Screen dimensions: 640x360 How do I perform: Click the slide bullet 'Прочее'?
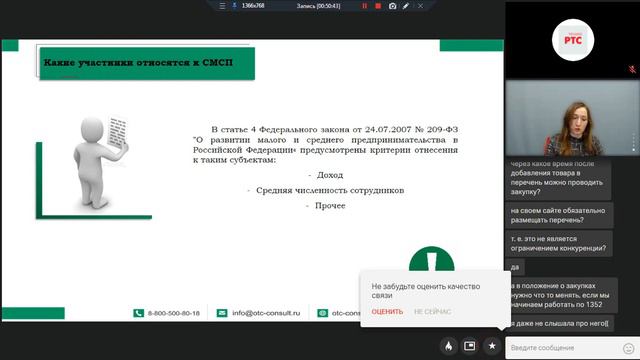(x=330, y=206)
